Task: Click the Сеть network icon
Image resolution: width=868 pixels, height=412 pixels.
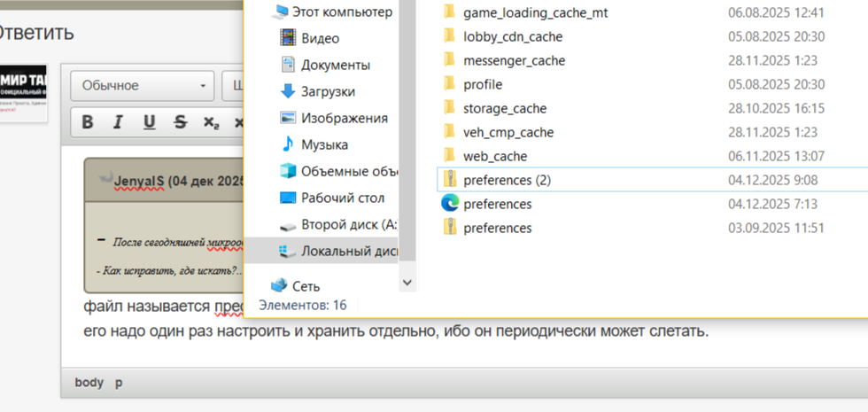Action: point(279,285)
